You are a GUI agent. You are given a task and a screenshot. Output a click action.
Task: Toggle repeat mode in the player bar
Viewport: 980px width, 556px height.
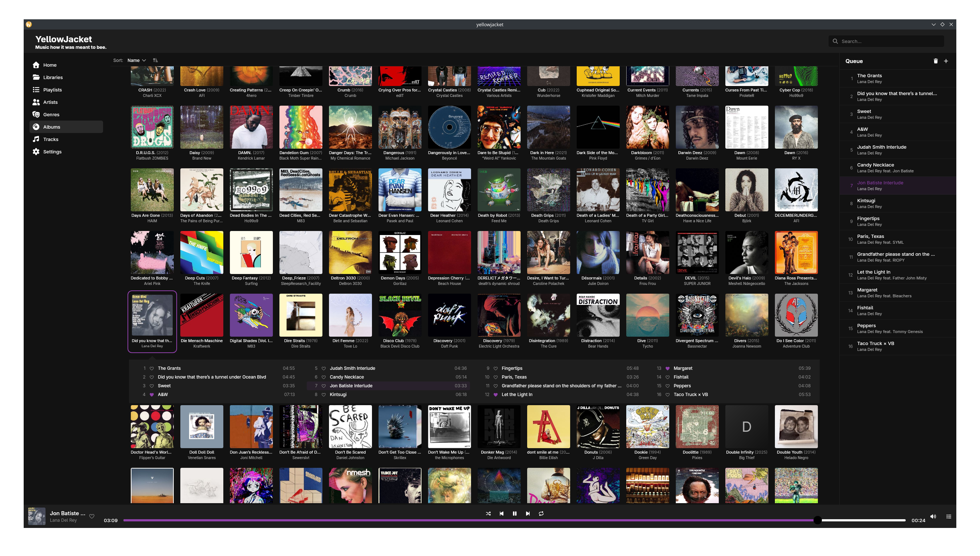541,513
